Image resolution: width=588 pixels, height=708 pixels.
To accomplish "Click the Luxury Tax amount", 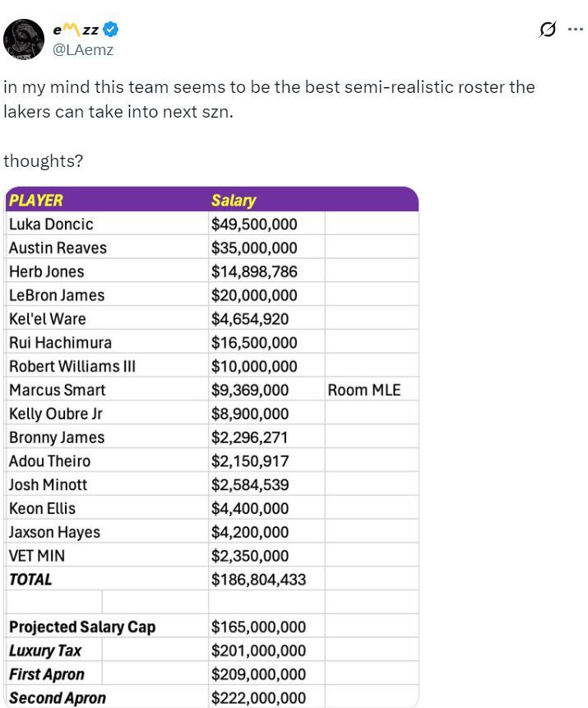I will click(259, 650).
